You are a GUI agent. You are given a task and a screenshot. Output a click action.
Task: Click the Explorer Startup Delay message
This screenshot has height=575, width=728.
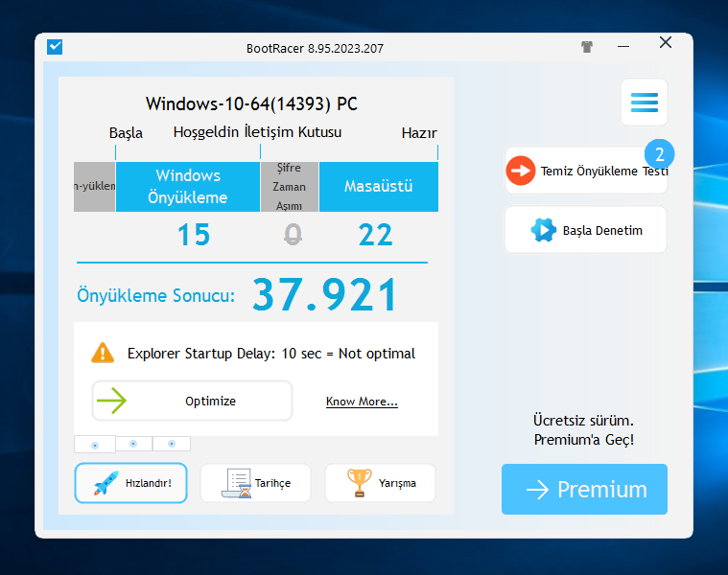point(271,354)
